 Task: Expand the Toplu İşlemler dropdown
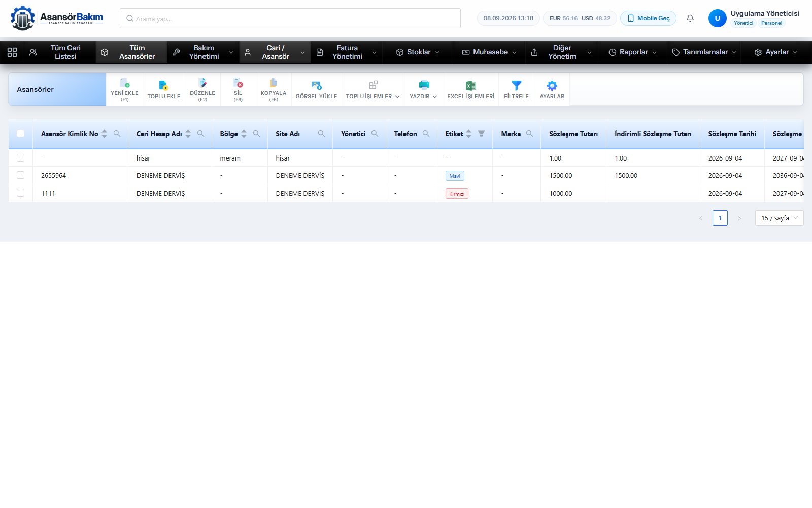point(373,89)
